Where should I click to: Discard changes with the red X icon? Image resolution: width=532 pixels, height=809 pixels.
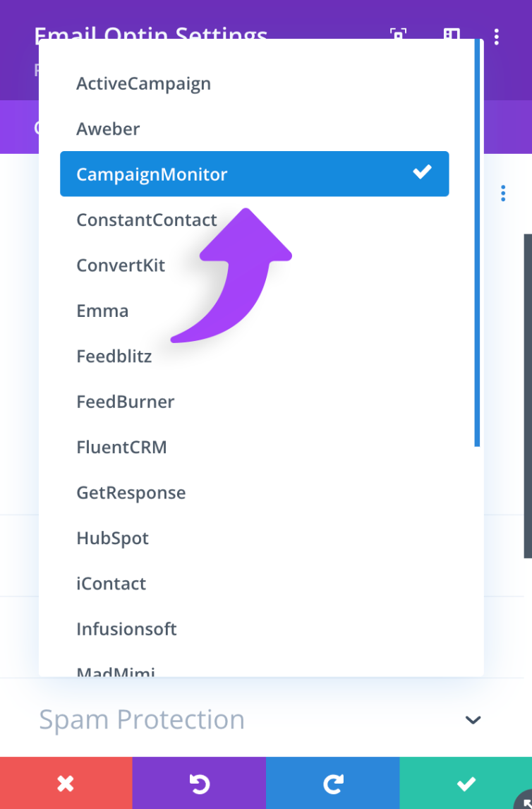click(66, 782)
